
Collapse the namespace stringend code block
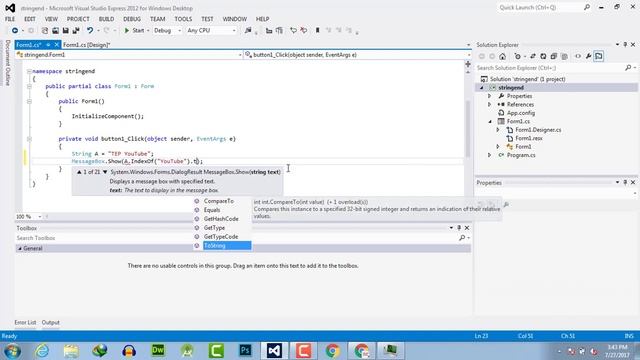click(x=29, y=71)
